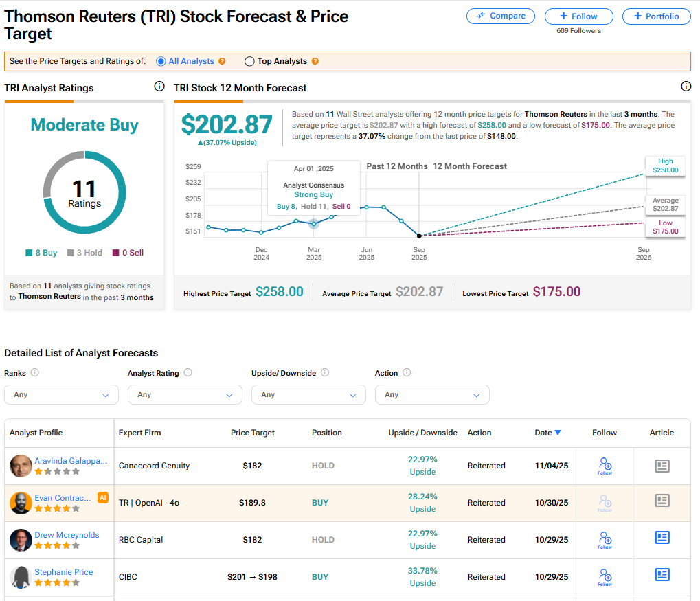The image size is (700, 601).
Task: Open the Action filter dropdown
Action: pyautogui.click(x=432, y=395)
